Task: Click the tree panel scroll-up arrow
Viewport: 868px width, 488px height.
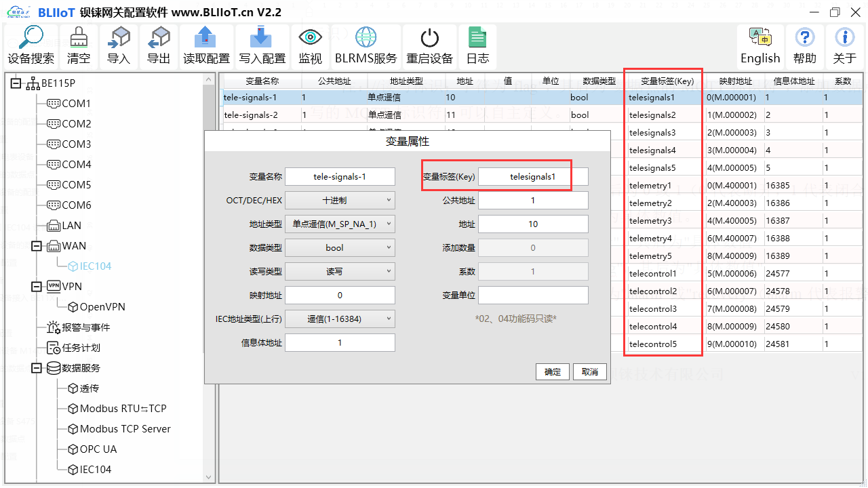Action: 209,80
